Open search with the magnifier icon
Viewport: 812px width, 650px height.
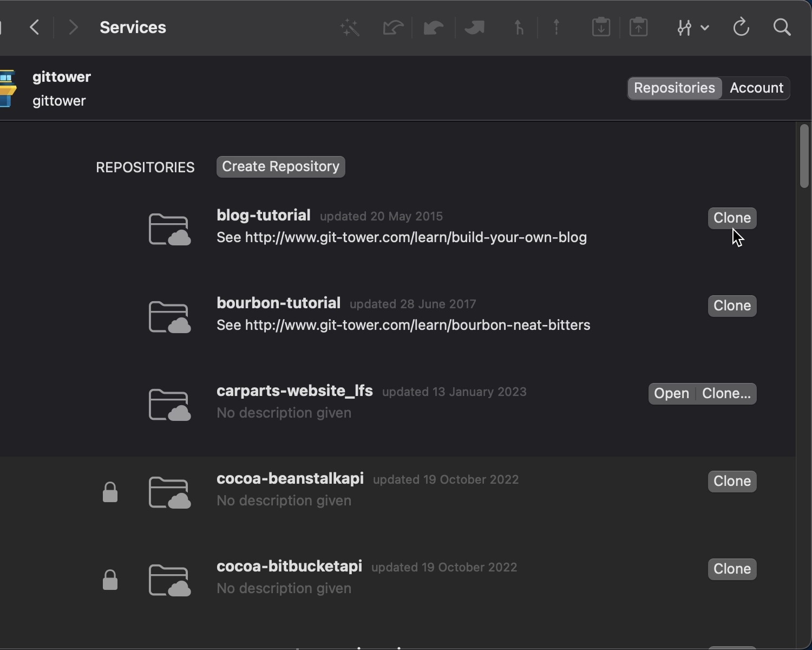tap(782, 27)
